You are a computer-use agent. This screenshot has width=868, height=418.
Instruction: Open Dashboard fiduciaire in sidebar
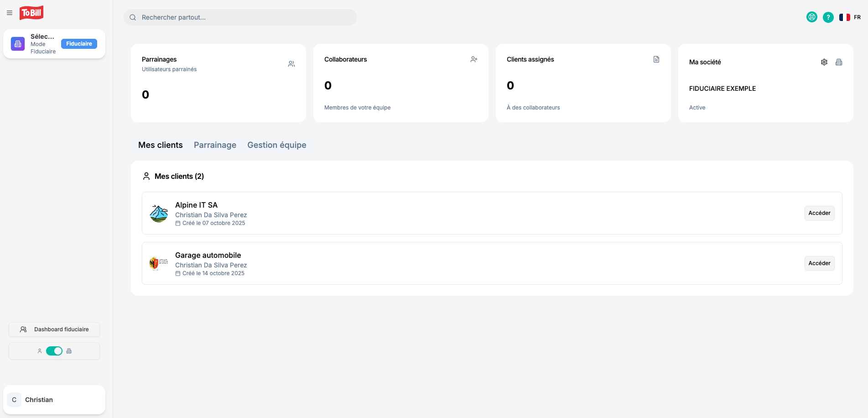54,329
